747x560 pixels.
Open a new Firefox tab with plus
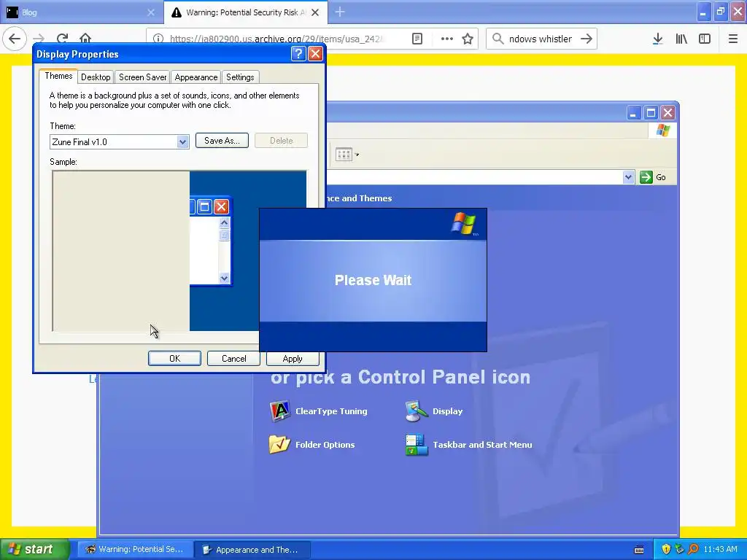340,12
